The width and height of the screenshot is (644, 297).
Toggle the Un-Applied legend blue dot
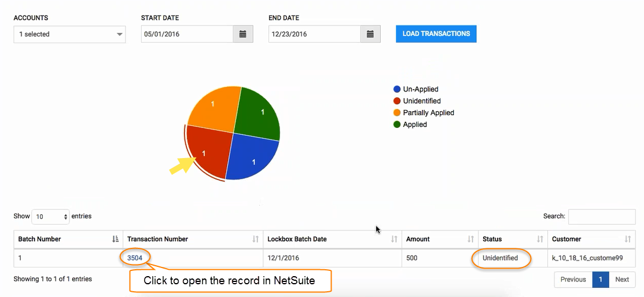(x=397, y=89)
